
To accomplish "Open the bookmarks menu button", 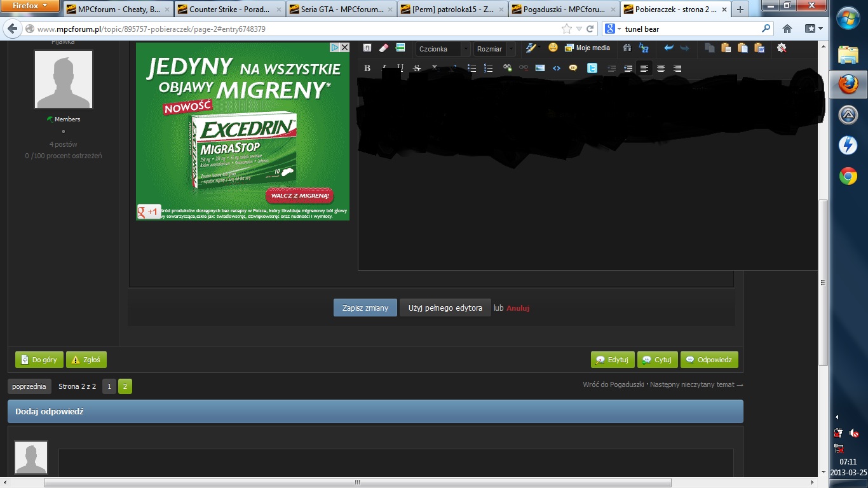I will (x=813, y=29).
